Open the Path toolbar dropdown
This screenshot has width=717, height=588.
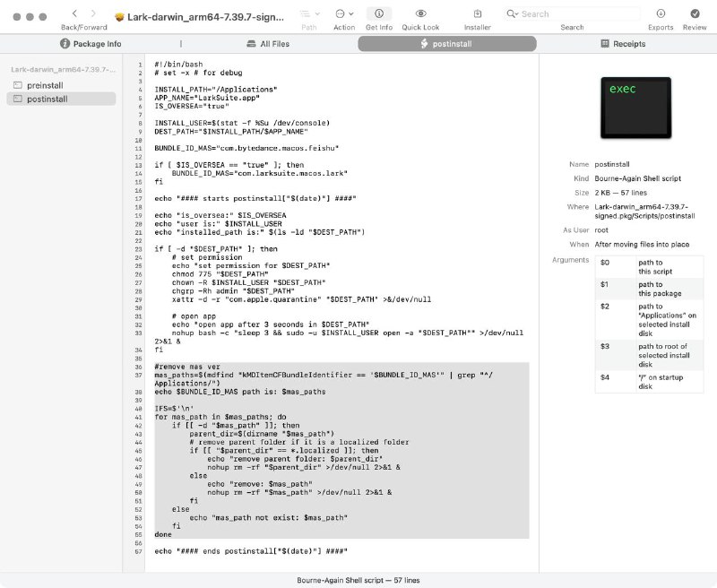pos(309,14)
